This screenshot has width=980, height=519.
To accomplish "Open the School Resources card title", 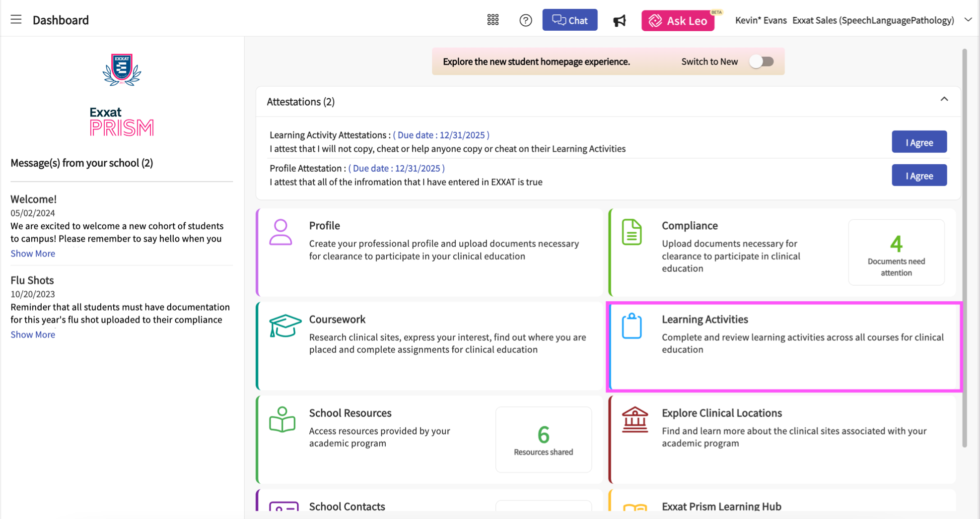I will coord(350,413).
